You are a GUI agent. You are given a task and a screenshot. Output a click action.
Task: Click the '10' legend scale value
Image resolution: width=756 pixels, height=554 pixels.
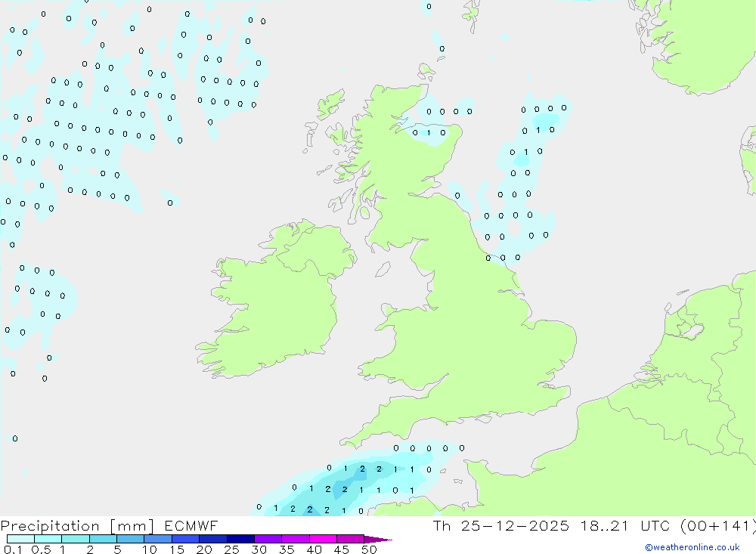pyautogui.click(x=150, y=549)
